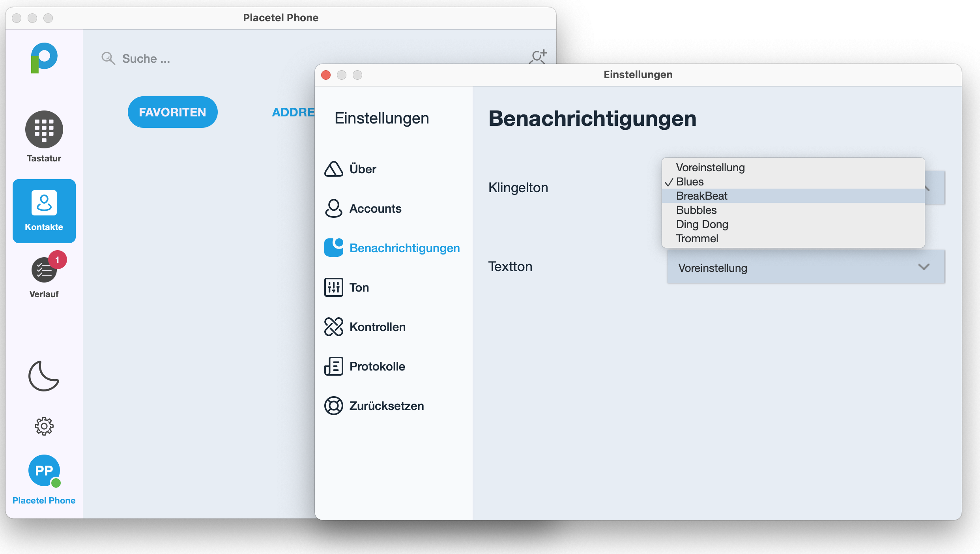Click the add contact icon

tap(538, 56)
